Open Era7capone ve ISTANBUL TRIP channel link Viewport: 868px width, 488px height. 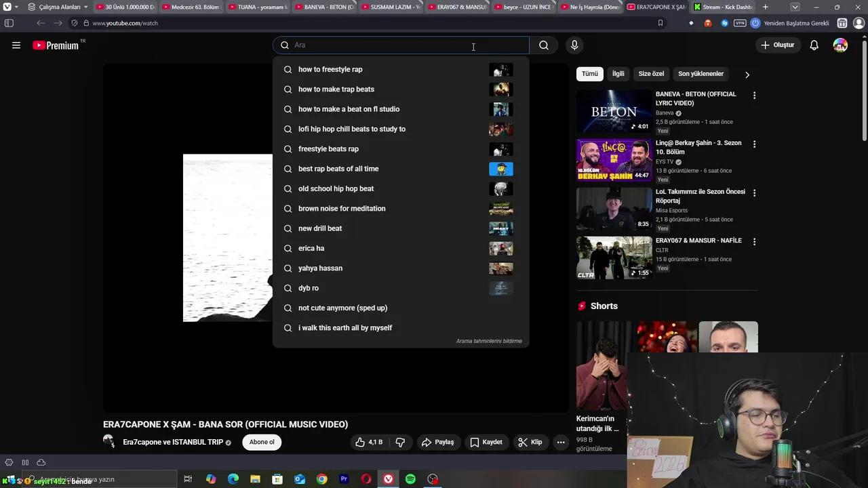[x=173, y=442]
